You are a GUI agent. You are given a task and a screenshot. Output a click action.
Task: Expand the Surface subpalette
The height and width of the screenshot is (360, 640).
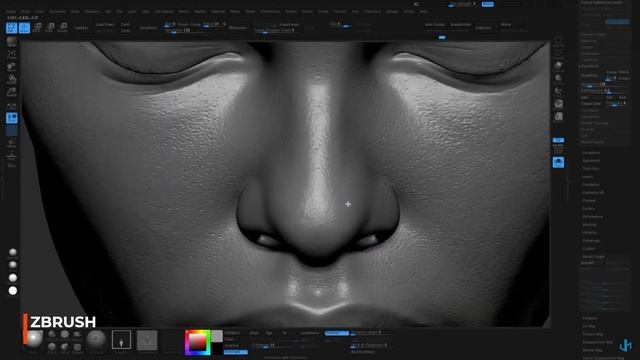[589, 209]
